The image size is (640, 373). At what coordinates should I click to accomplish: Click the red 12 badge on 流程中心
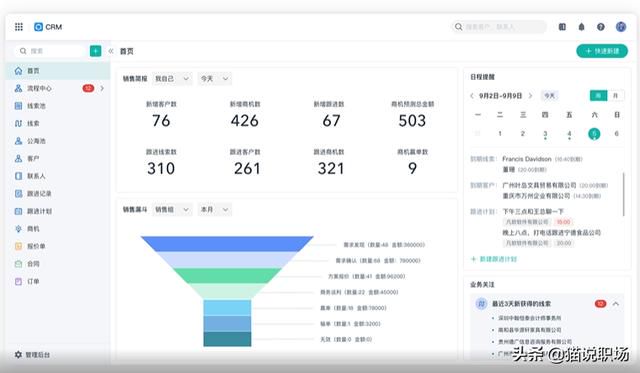[x=88, y=88]
